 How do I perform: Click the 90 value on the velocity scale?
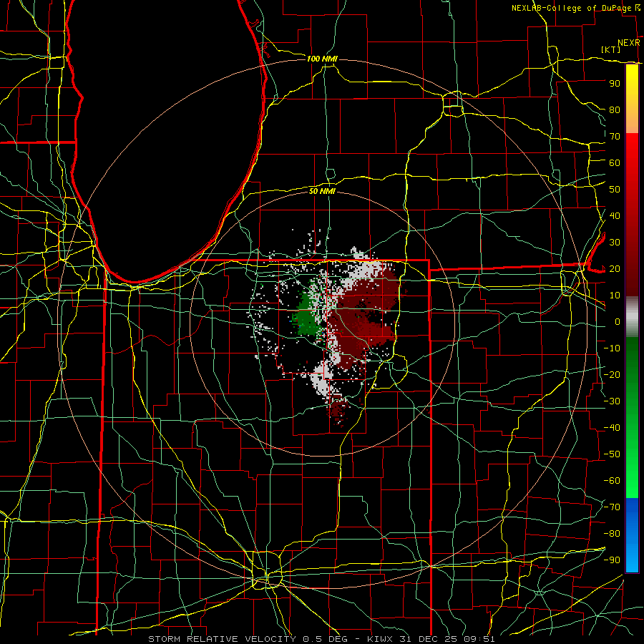[615, 84]
